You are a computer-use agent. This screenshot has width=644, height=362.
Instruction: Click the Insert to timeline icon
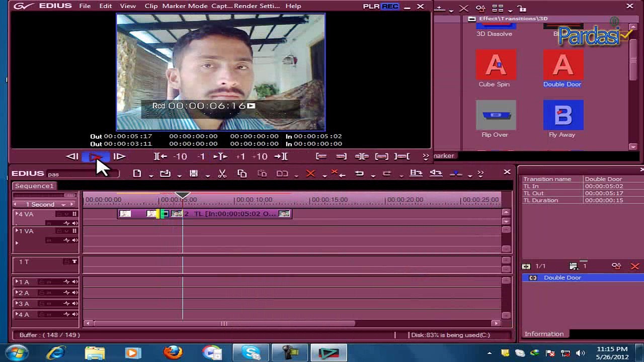[x=416, y=173]
